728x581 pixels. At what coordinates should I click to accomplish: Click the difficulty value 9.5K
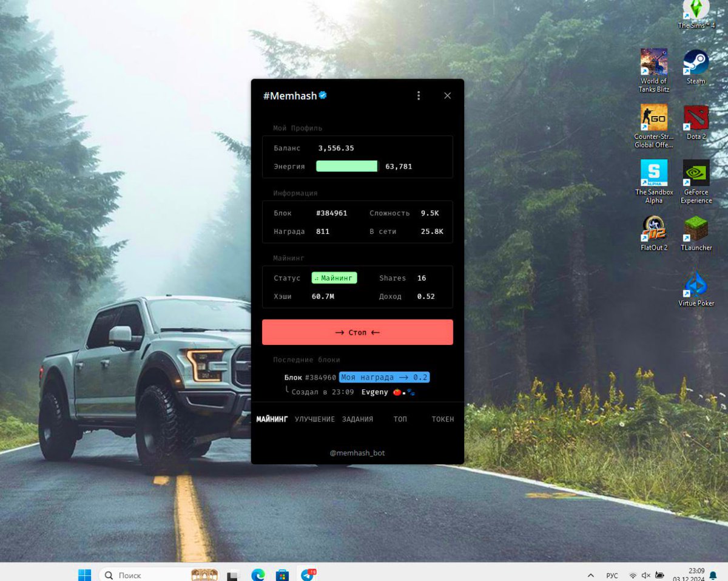tap(430, 213)
